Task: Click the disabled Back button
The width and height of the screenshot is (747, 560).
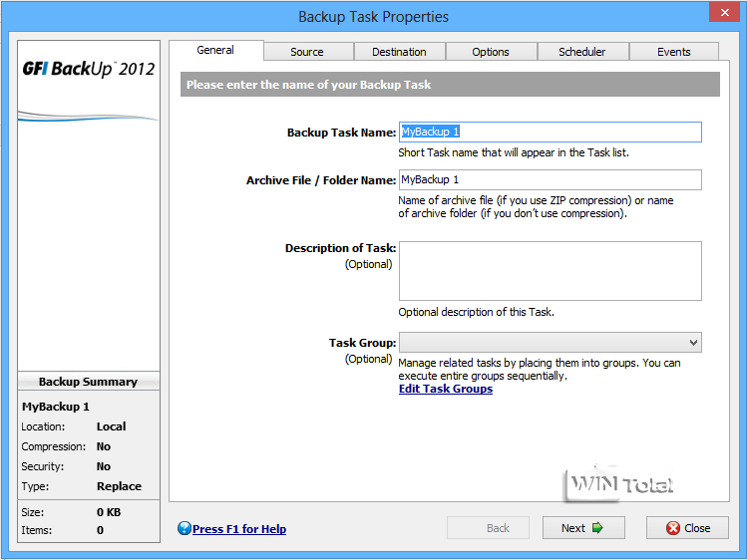Action: [489, 528]
